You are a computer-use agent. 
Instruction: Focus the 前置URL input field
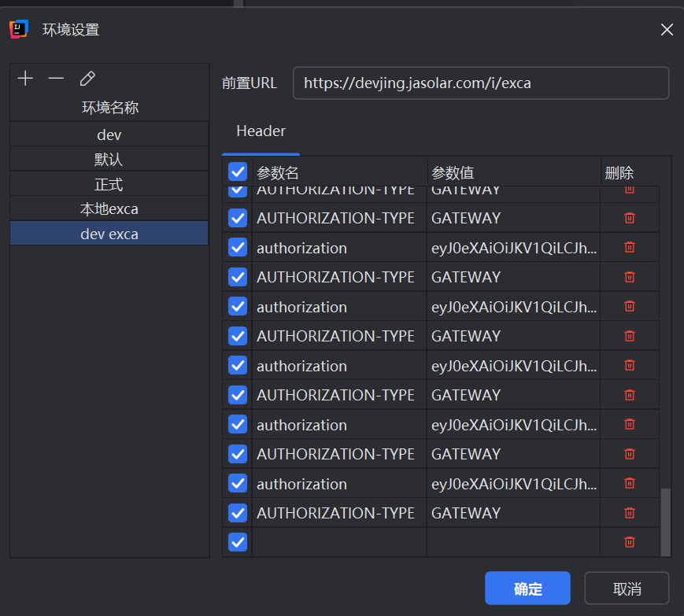(481, 83)
